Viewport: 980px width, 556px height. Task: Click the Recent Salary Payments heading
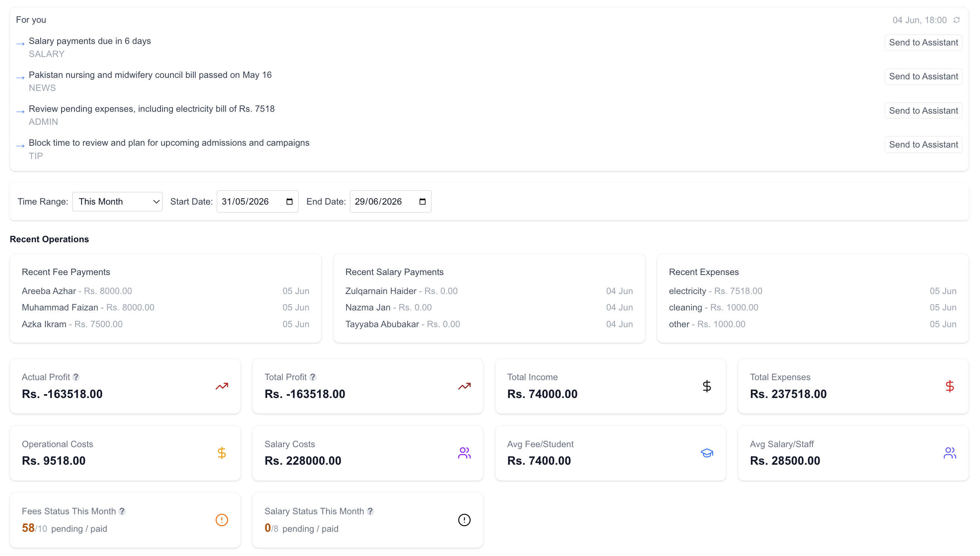click(394, 272)
